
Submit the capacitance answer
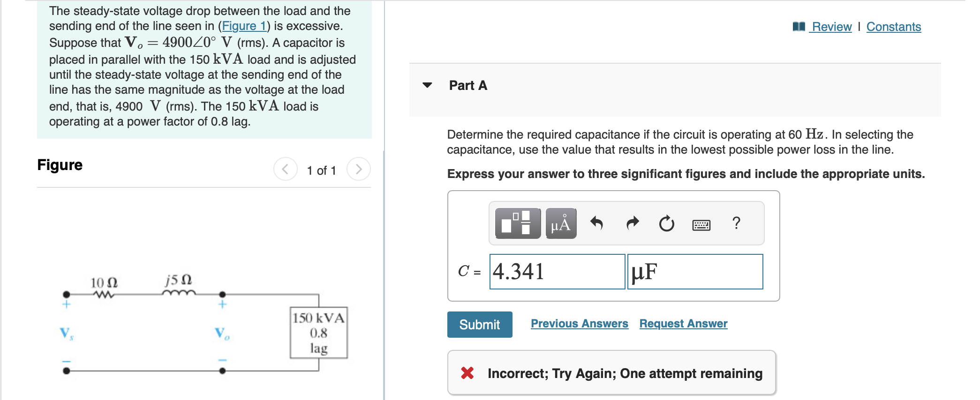point(479,324)
